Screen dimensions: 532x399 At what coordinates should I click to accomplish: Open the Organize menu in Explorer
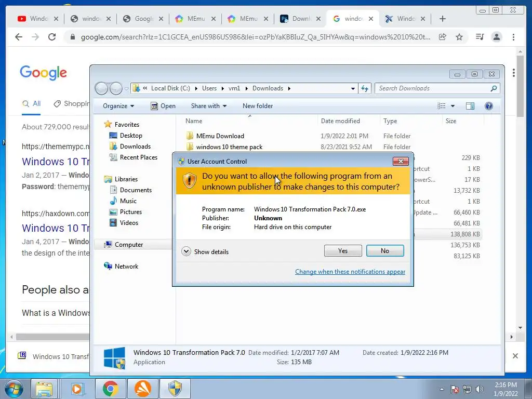click(118, 106)
